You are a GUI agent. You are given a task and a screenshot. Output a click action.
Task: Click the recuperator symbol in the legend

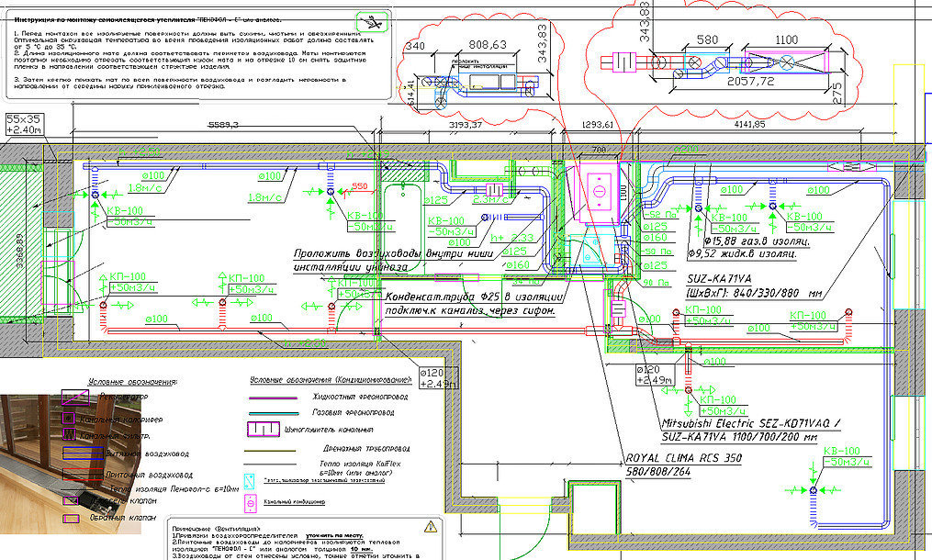point(75,397)
